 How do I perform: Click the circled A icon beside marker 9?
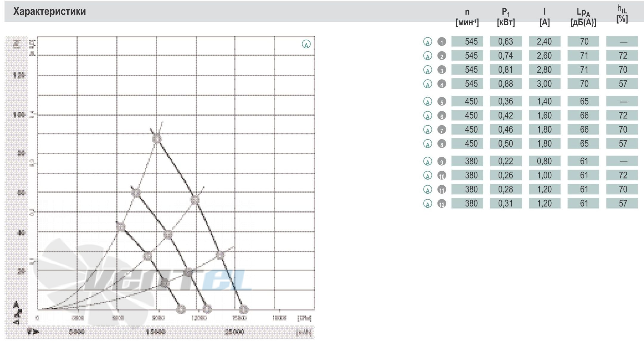(x=428, y=161)
